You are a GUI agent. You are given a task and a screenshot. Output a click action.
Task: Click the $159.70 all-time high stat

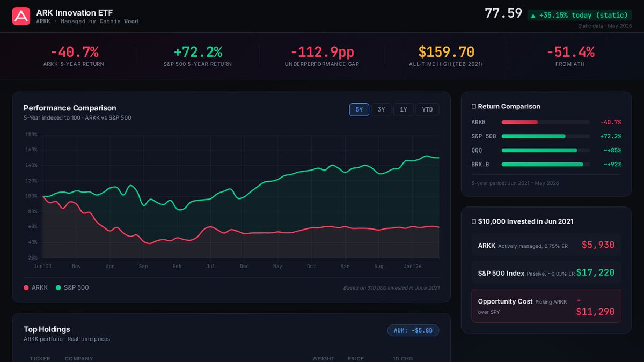(x=446, y=56)
